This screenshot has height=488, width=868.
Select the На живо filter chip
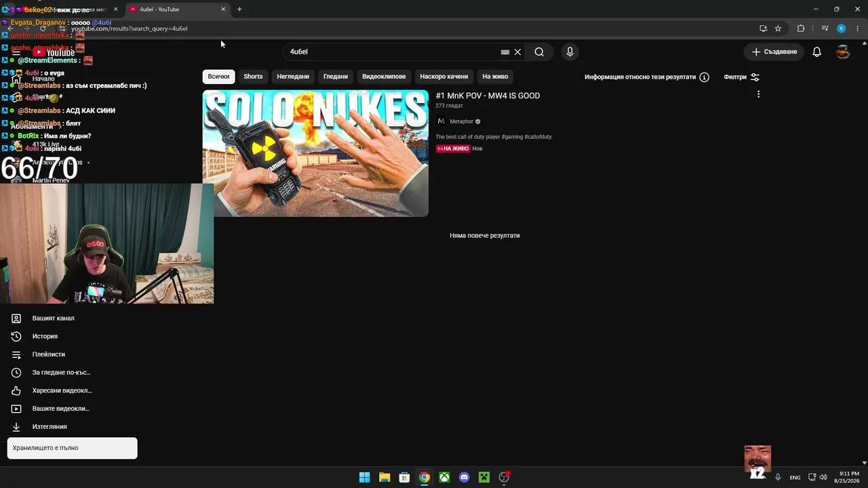point(495,77)
